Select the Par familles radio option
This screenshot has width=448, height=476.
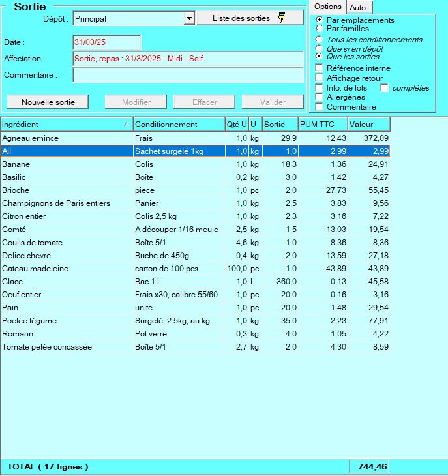point(319,29)
